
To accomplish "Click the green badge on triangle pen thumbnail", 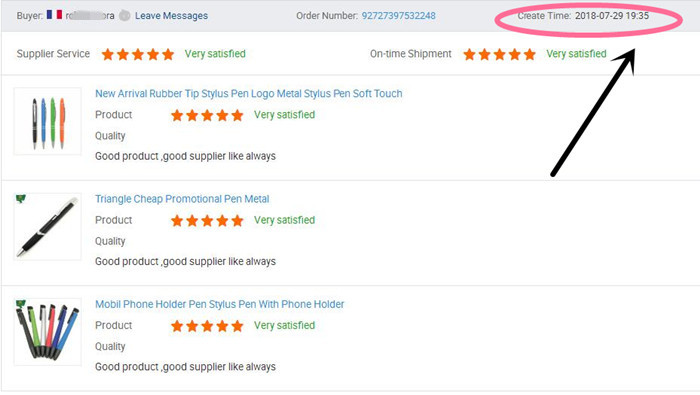I will click(21, 199).
